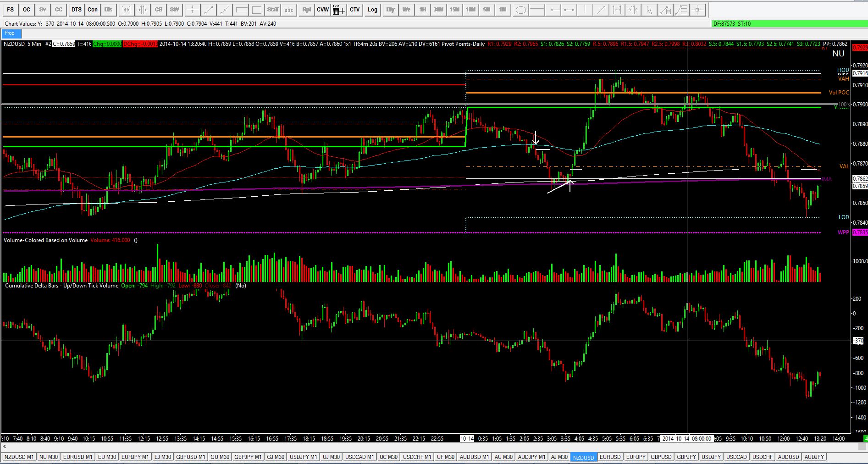Toggle the CVW toolbar button
Viewport: 868px width, 464px height.
pyautogui.click(x=323, y=10)
